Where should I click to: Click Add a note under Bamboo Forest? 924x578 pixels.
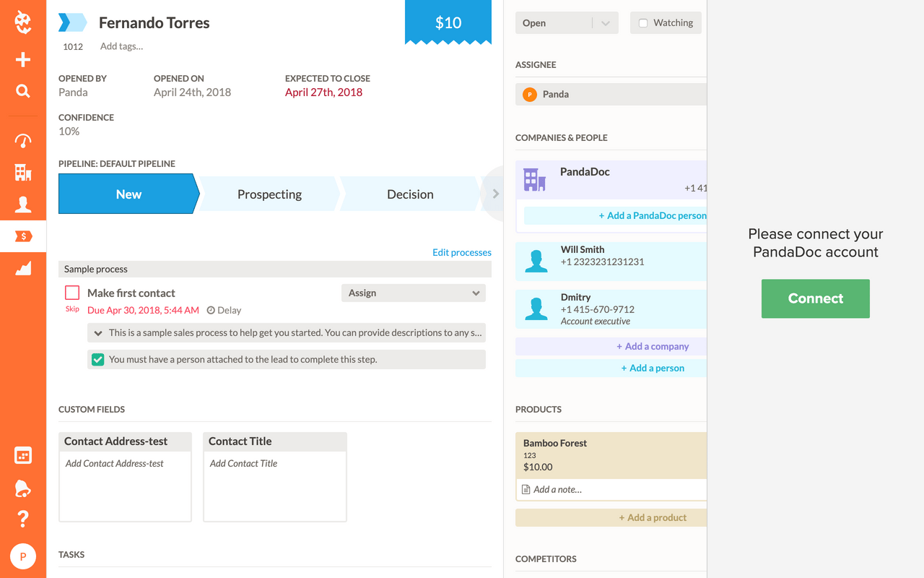point(557,489)
